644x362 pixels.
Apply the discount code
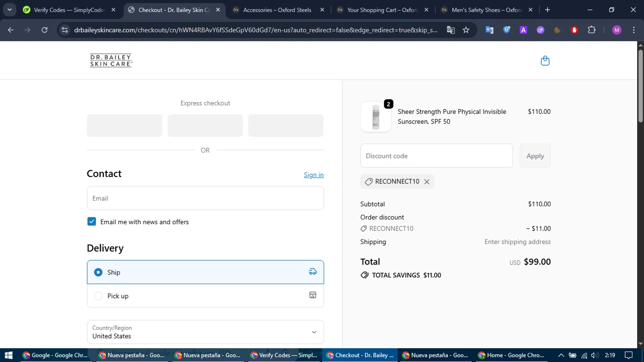[x=535, y=156]
